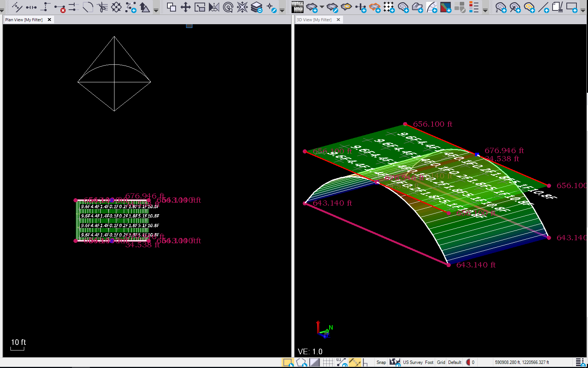
Task: Activate the 3D View [My Filter] tab
Action: [x=314, y=20]
